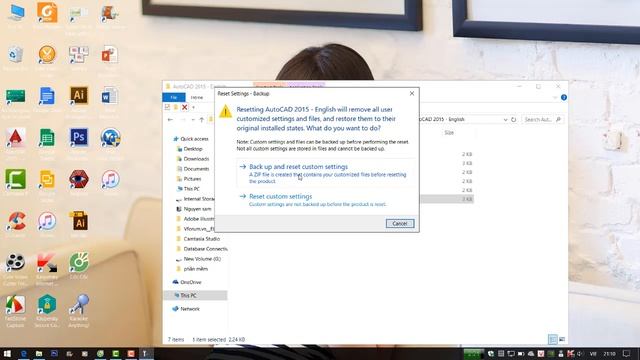640x360 pixels.
Task: Select the blue Google Docs desktop icon
Action: tap(47, 100)
